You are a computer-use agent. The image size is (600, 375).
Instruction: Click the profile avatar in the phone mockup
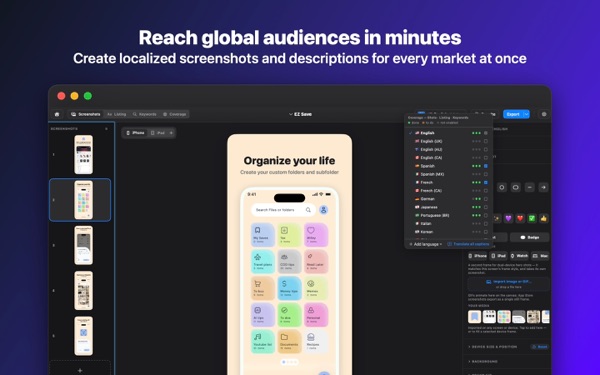coord(323,210)
